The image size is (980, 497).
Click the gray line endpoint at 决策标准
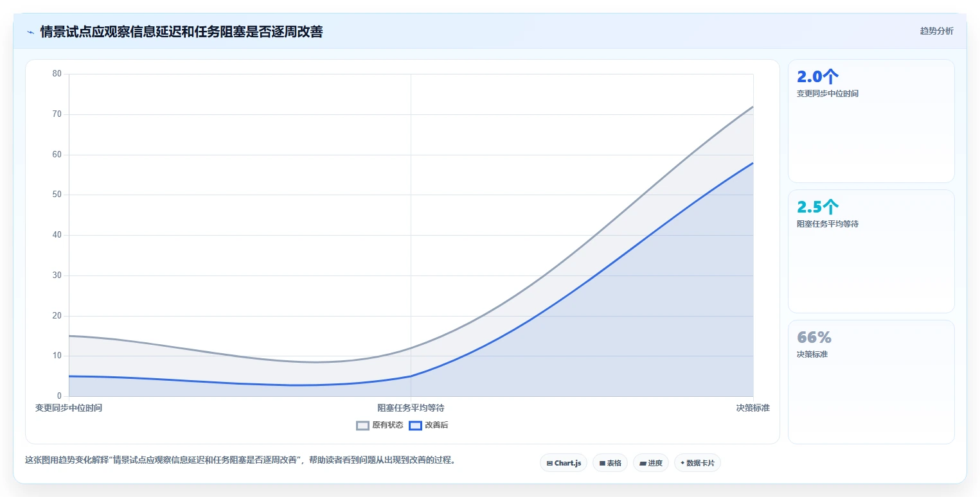(753, 107)
